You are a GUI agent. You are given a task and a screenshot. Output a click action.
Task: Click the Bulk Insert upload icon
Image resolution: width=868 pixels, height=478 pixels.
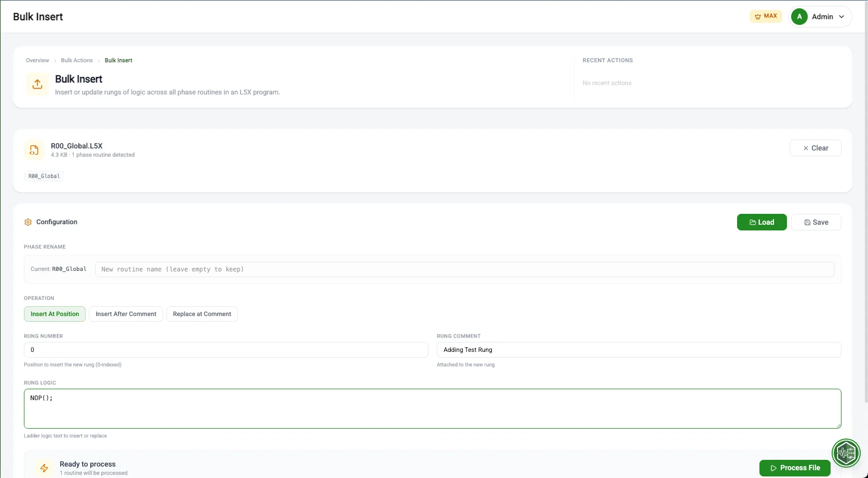tap(37, 84)
